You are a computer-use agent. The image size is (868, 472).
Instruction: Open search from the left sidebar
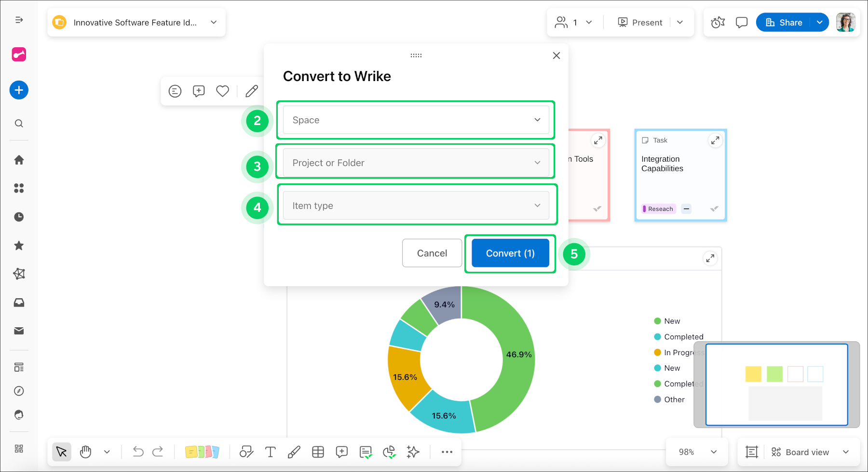[x=19, y=123]
